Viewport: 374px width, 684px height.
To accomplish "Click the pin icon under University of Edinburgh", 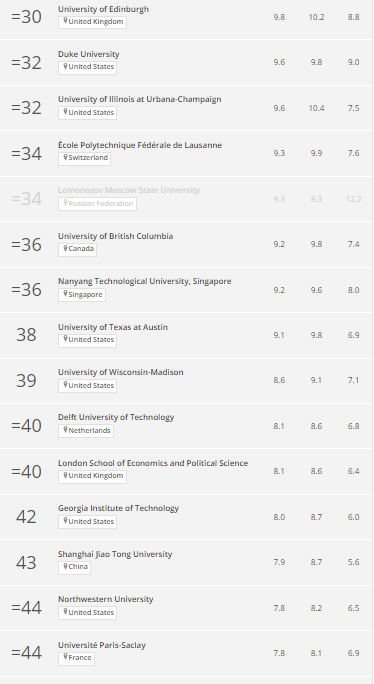I will pos(65,21).
